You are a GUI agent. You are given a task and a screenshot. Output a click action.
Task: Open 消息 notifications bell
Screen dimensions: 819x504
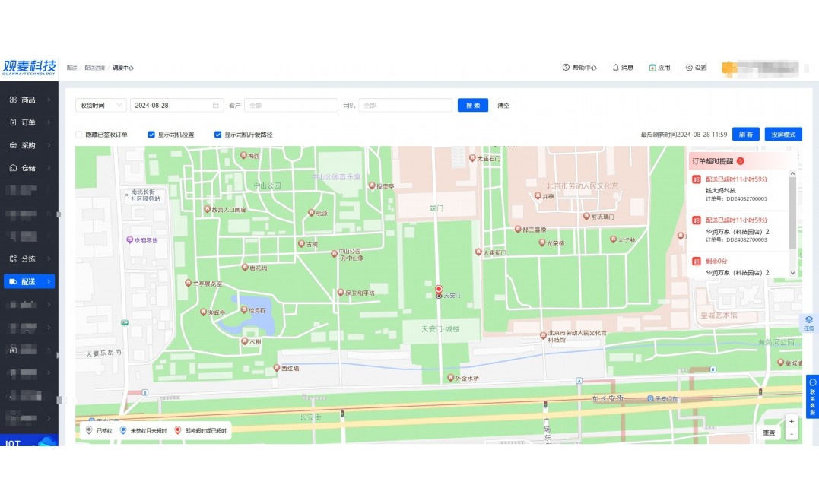[615, 68]
